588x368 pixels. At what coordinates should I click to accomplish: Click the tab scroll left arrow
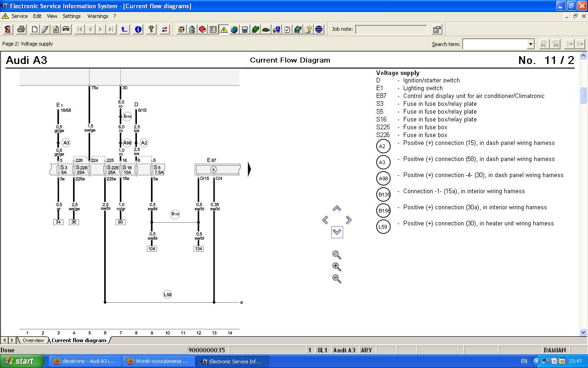pyautogui.click(x=5, y=340)
